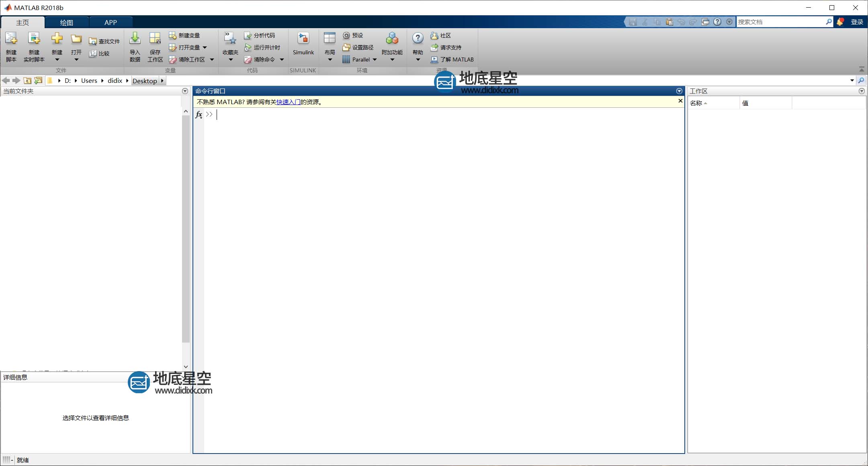Save workspace with 保存工作区
Image resolution: width=868 pixels, height=466 pixels.
(155, 47)
